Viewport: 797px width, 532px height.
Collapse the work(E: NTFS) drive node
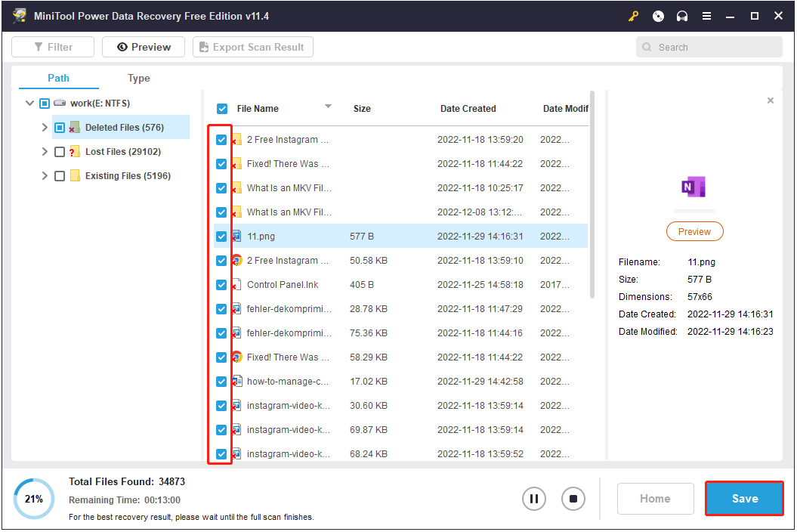[x=29, y=104]
